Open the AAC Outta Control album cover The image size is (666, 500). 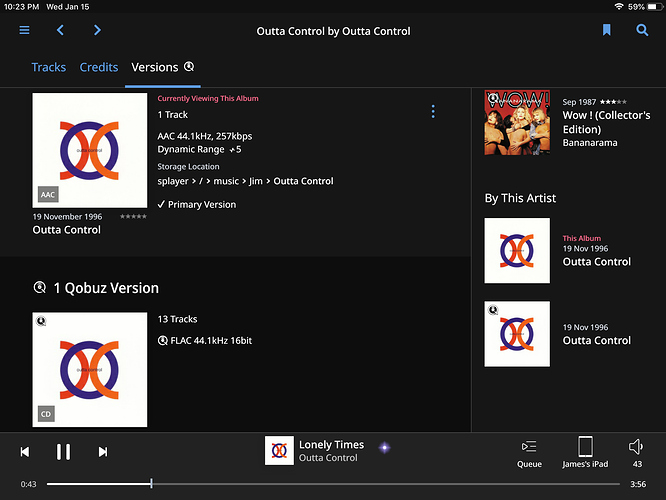pos(90,150)
